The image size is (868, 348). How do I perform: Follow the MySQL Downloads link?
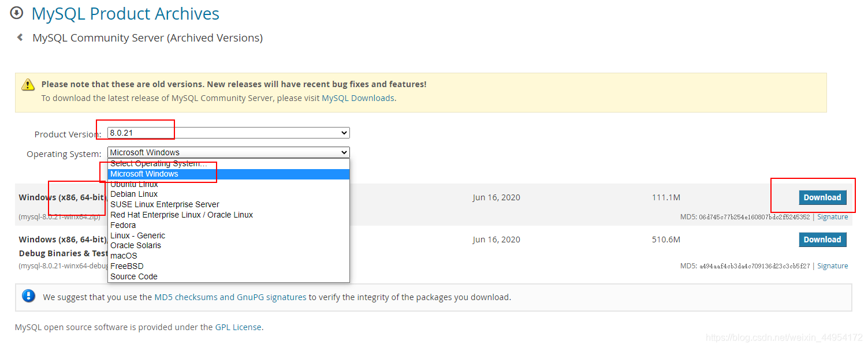(x=358, y=98)
